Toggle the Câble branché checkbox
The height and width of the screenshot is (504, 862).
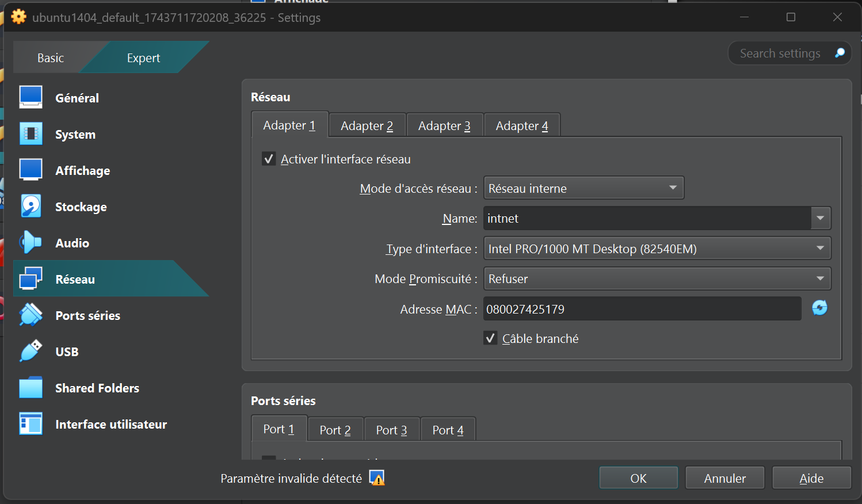[490, 338]
